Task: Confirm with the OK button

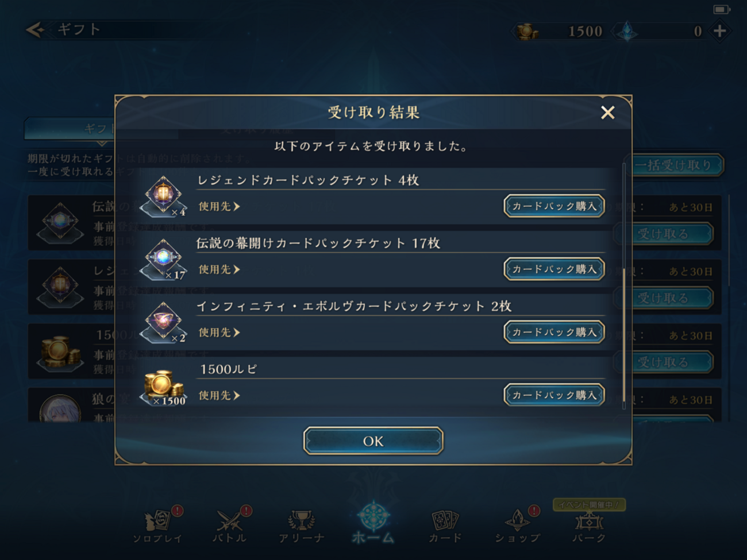Action: click(x=373, y=441)
